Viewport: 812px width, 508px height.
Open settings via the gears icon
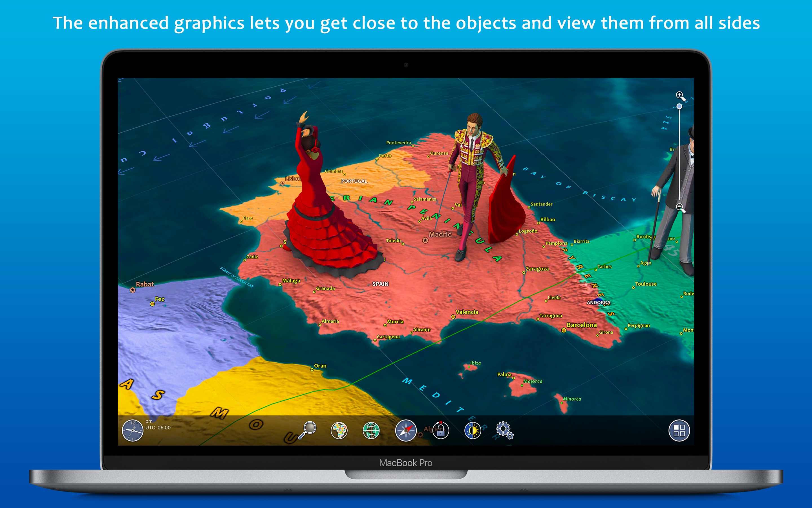(505, 430)
